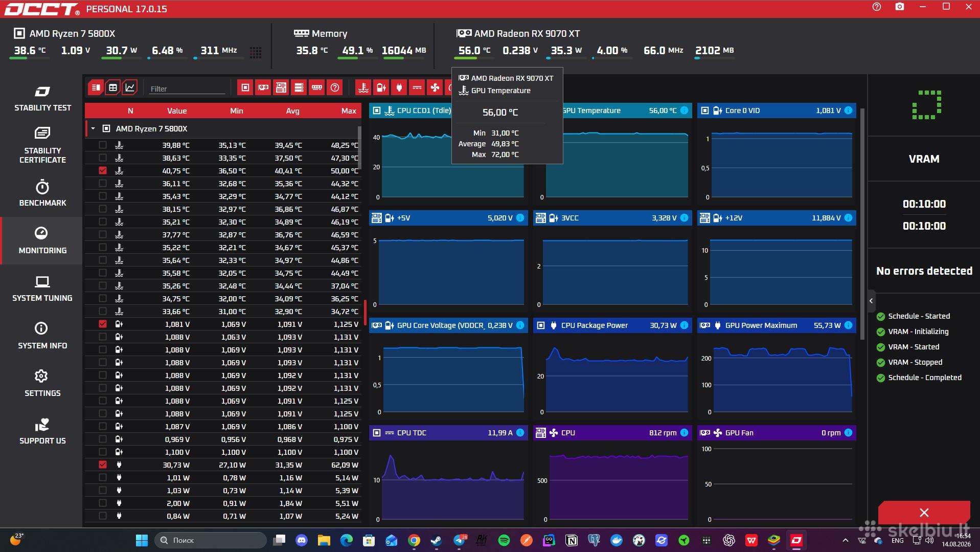
Task: Open the Stability Test section
Action: coord(42,98)
